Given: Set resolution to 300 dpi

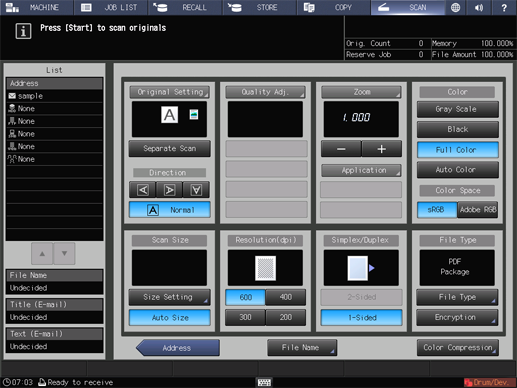Looking at the screenshot, I should [x=245, y=317].
